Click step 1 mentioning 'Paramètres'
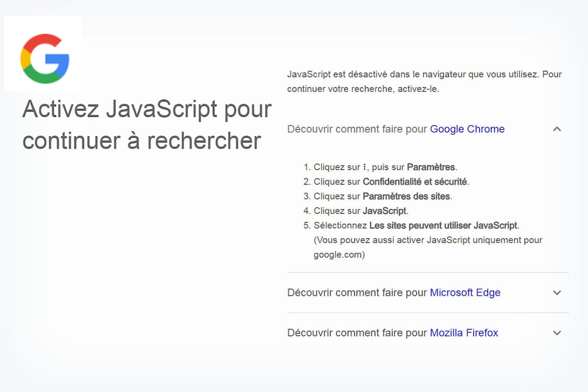Viewport: 588px width, 392px height. click(381, 167)
